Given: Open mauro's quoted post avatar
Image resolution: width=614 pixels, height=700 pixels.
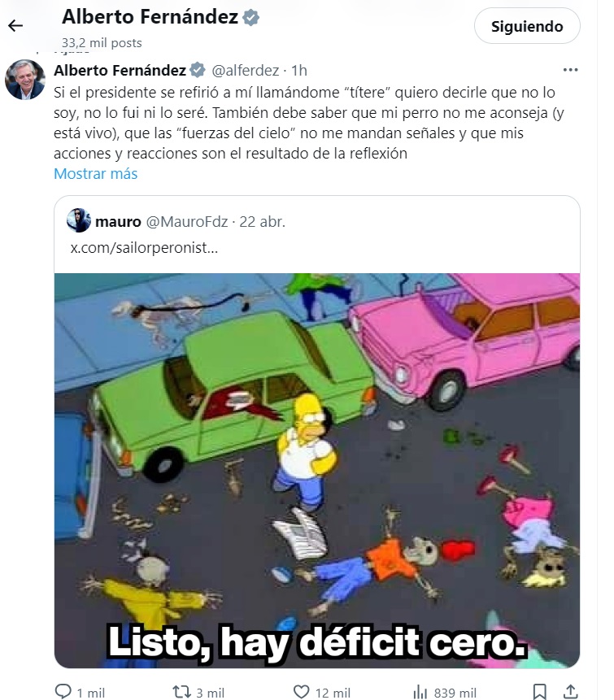Looking at the screenshot, I should click(79, 220).
